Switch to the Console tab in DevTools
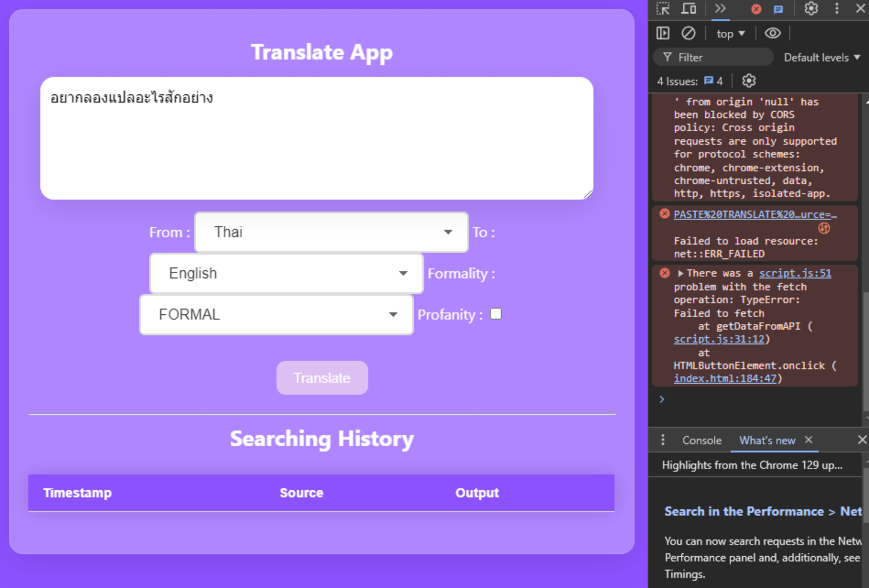Screen dimensions: 869x588 click(698, 440)
